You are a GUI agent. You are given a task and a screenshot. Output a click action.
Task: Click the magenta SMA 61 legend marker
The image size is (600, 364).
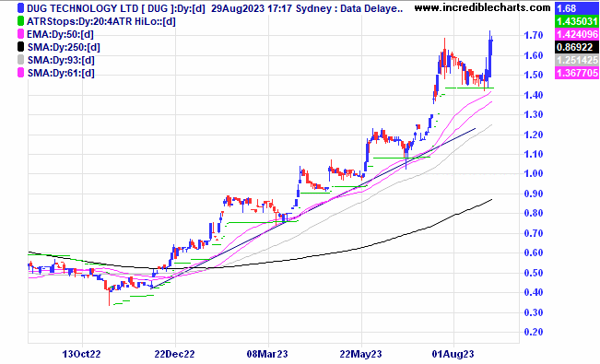20,73
